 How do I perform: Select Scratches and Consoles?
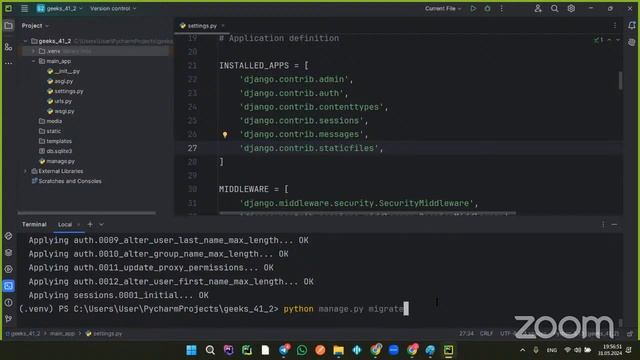pos(67,181)
